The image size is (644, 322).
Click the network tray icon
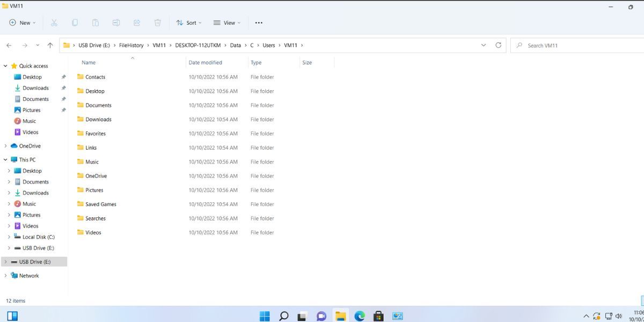[609, 316]
